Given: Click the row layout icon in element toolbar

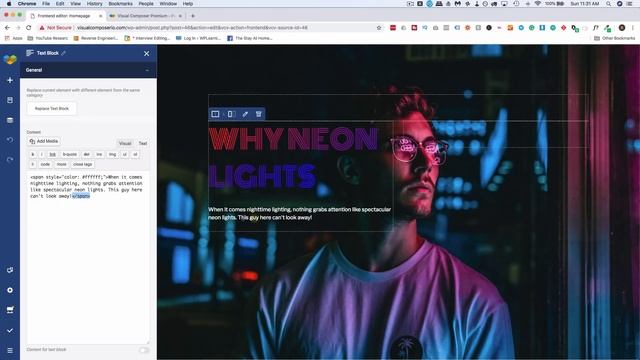Looking at the screenshot, I should pos(216,114).
